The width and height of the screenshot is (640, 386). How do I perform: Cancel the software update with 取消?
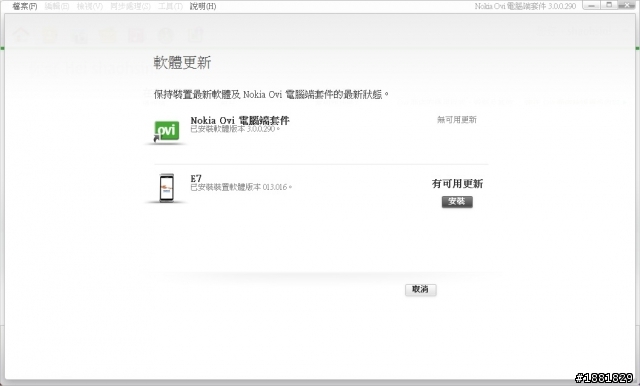[420, 290]
